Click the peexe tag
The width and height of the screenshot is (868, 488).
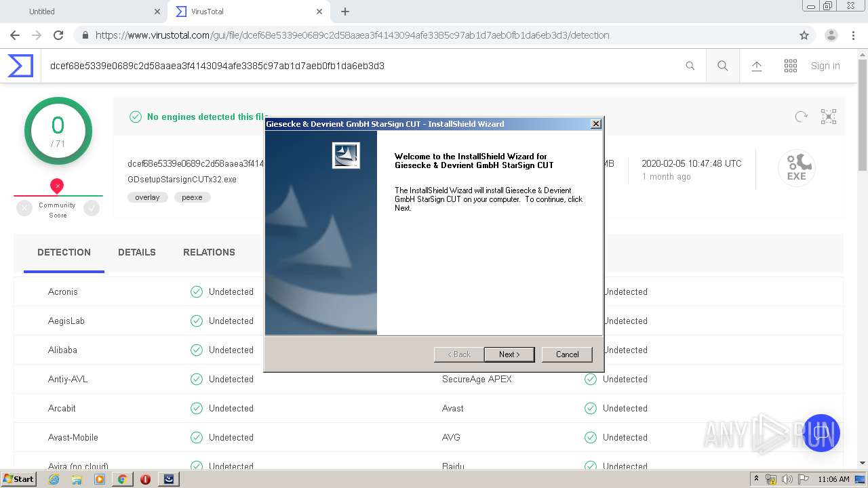coord(192,197)
